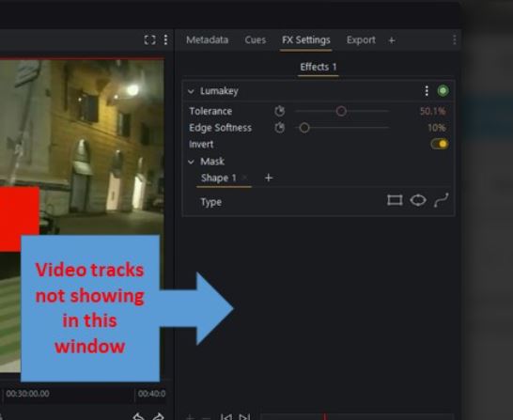
Task: Select the Effects 1 sub-tab
Action: (318, 67)
